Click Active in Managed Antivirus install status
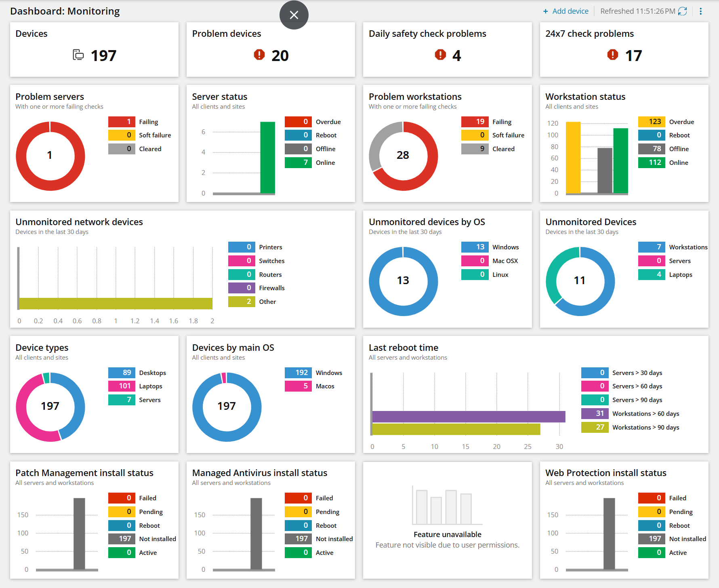Viewport: 719px width, 588px height. click(309, 552)
